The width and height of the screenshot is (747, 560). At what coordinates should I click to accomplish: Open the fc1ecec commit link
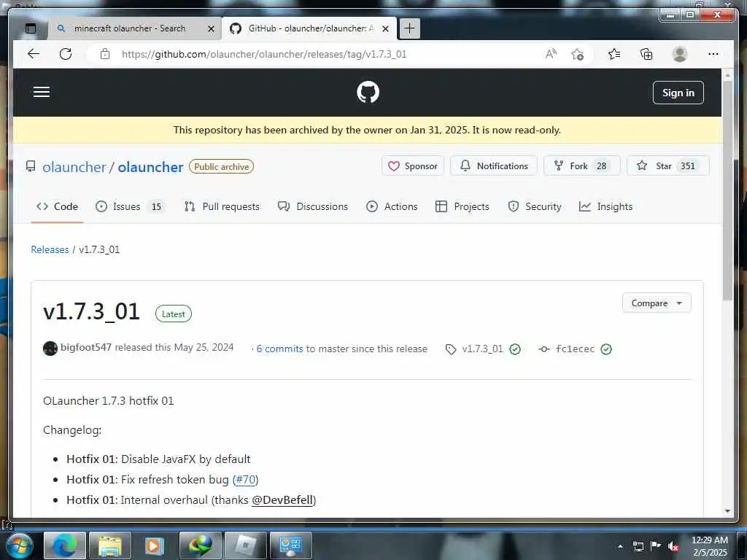pos(575,349)
